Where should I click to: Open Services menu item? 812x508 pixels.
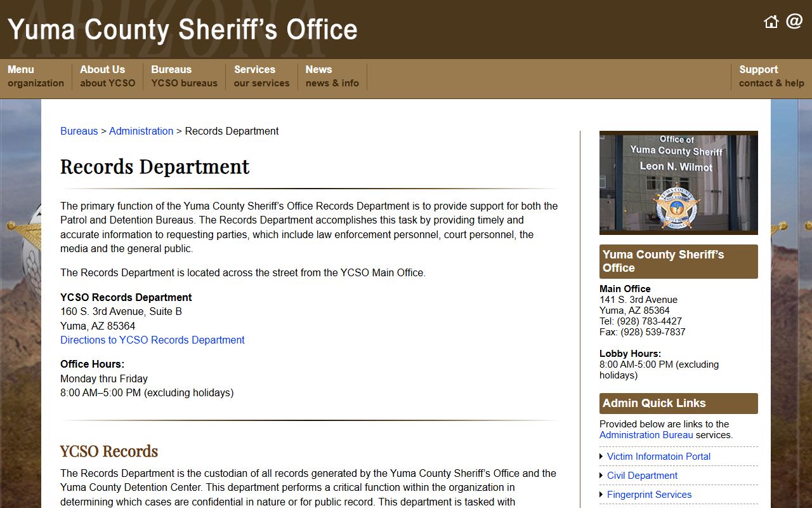[x=261, y=76]
